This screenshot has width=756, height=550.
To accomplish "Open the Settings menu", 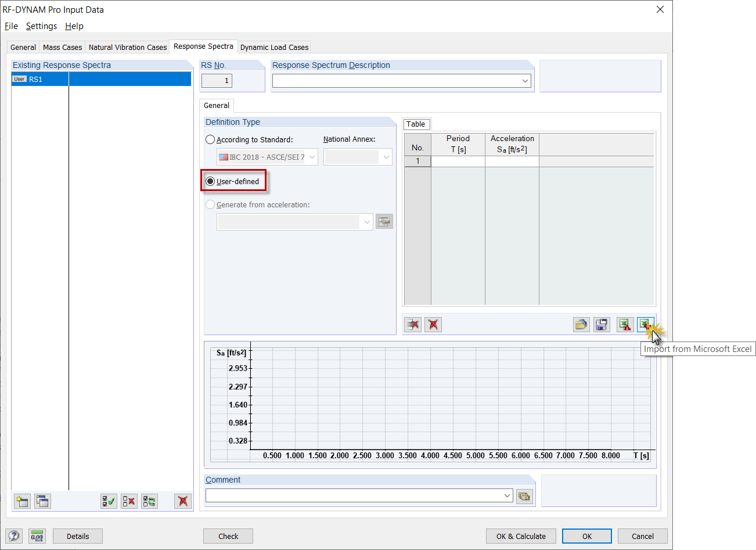I will coord(41,26).
